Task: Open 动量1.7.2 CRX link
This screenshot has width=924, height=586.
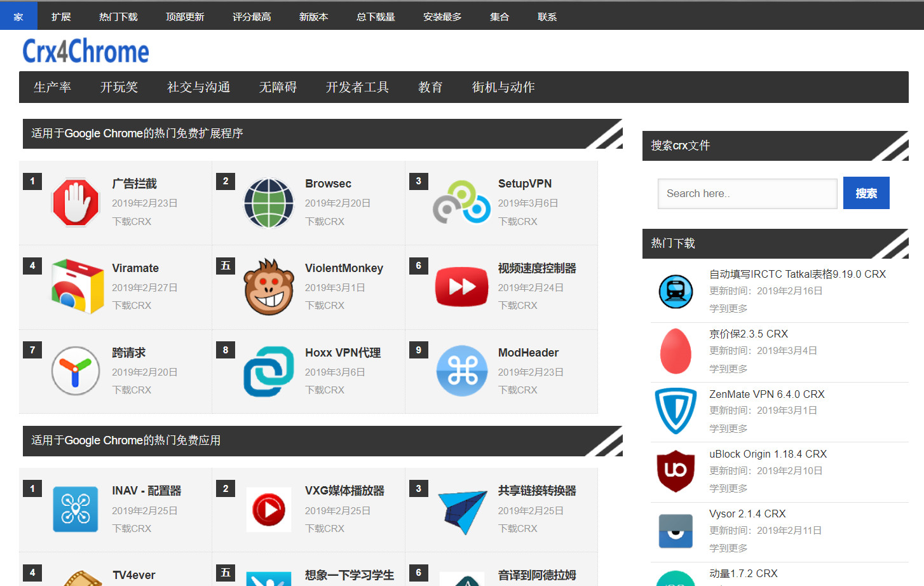Action: tap(744, 573)
